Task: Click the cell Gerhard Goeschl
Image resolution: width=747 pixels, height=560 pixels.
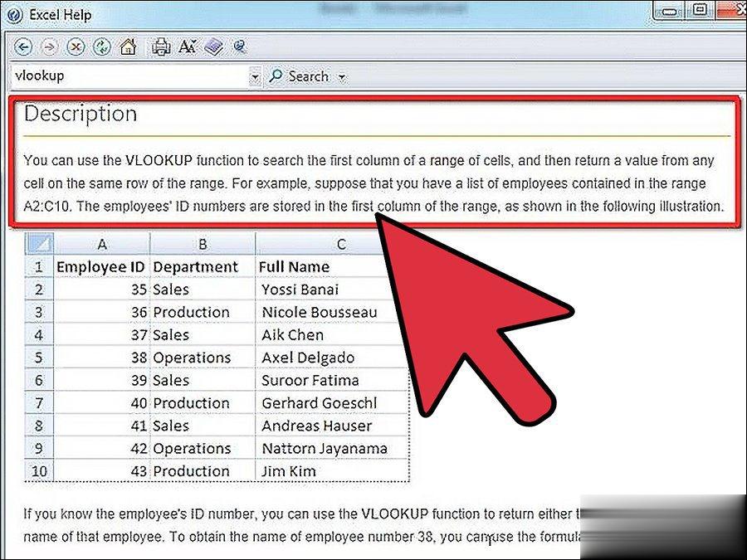Action: tap(331, 403)
